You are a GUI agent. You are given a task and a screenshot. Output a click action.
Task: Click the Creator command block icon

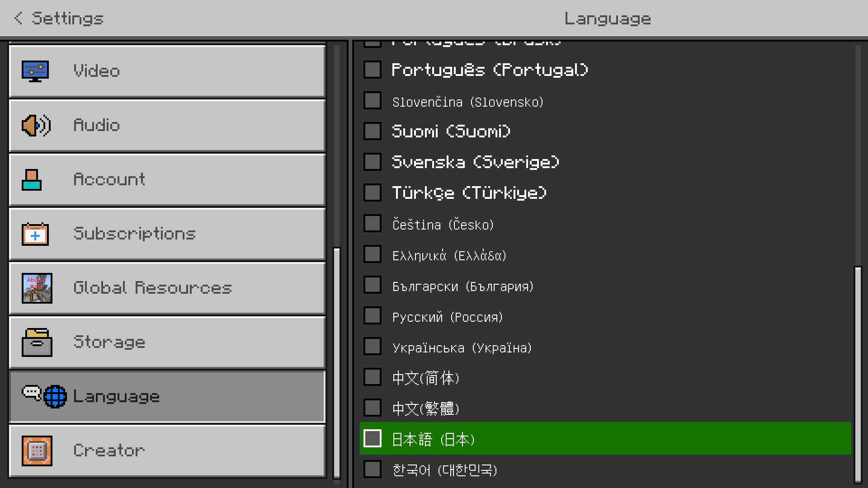tap(37, 450)
